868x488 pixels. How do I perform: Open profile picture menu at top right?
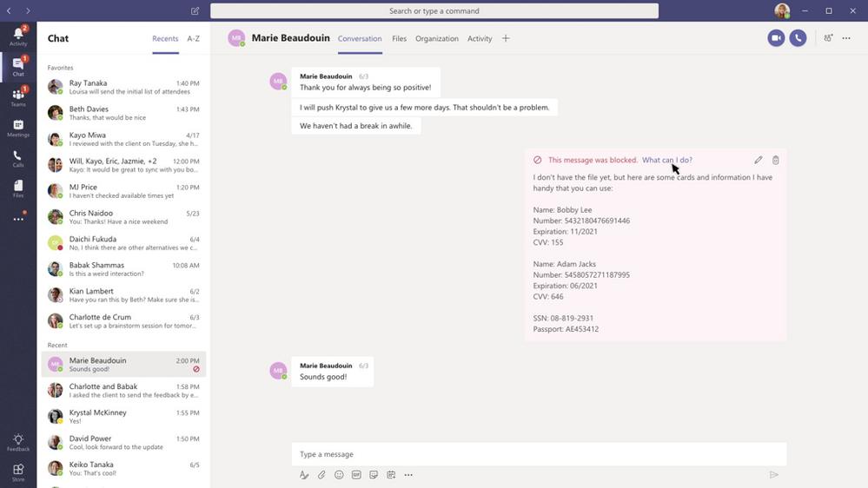point(782,10)
